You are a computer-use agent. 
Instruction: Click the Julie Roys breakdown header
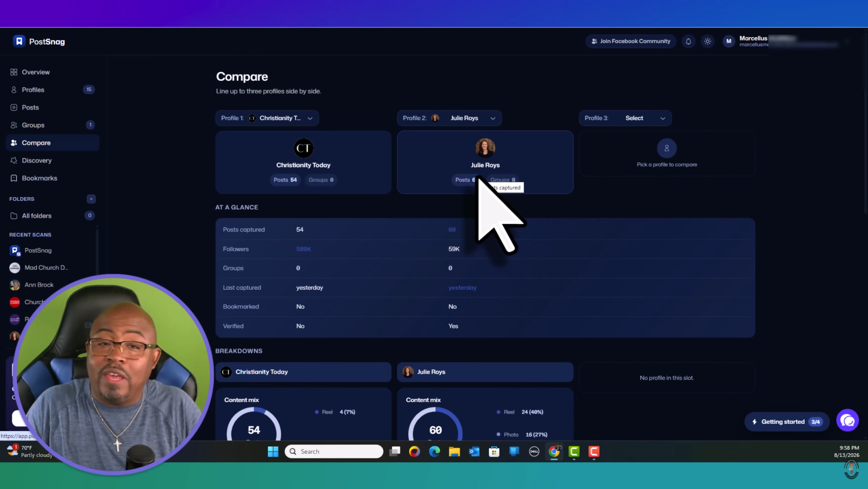point(485,372)
